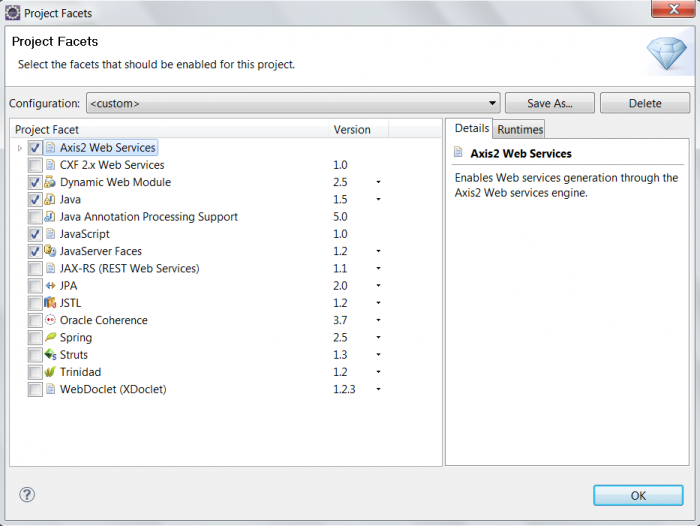The image size is (700, 526).
Task: Click the document icon in Details pane
Action: click(458, 152)
